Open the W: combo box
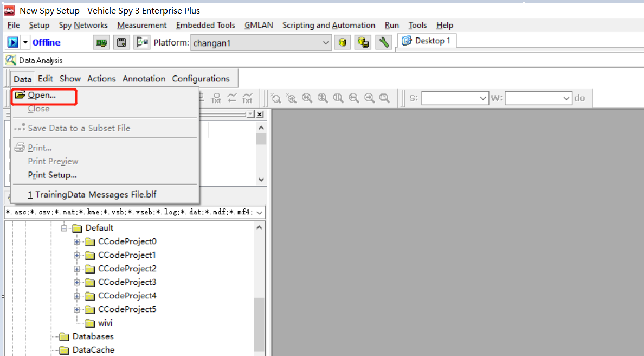The height and width of the screenshot is (356, 644). pyautogui.click(x=538, y=98)
